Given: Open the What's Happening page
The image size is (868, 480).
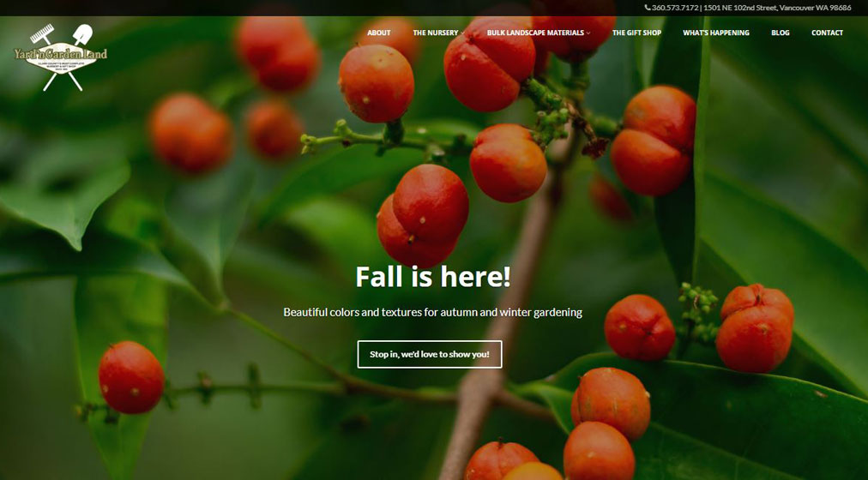Looking at the screenshot, I should 716,33.
